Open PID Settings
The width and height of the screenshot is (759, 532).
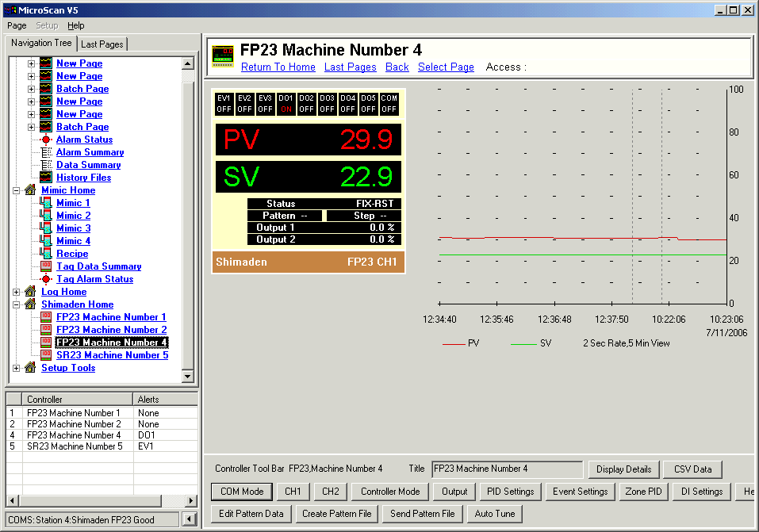tap(511, 492)
